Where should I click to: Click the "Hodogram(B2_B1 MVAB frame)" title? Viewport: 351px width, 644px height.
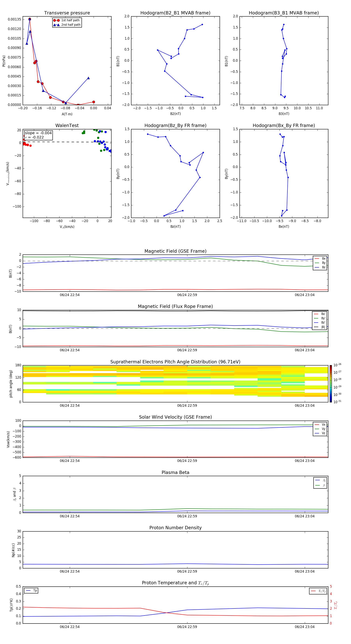(x=175, y=13)
